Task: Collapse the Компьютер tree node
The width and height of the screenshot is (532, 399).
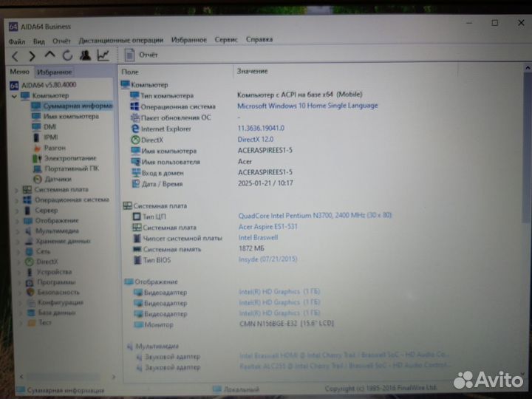Action: click(14, 96)
